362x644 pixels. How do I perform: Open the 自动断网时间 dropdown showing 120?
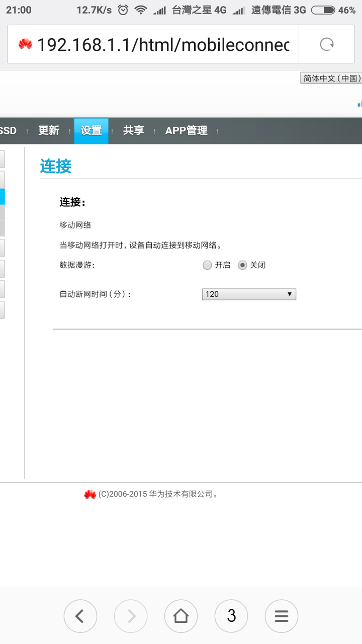(249, 294)
